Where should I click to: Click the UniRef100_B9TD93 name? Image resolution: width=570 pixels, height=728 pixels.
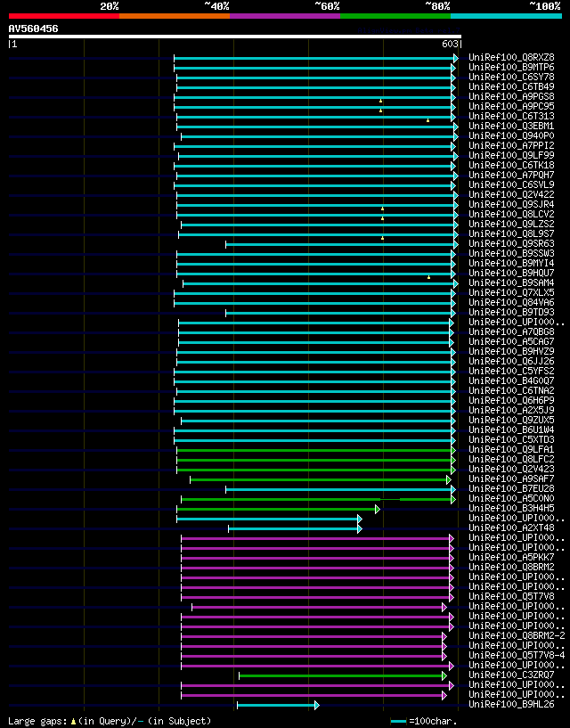(x=511, y=313)
